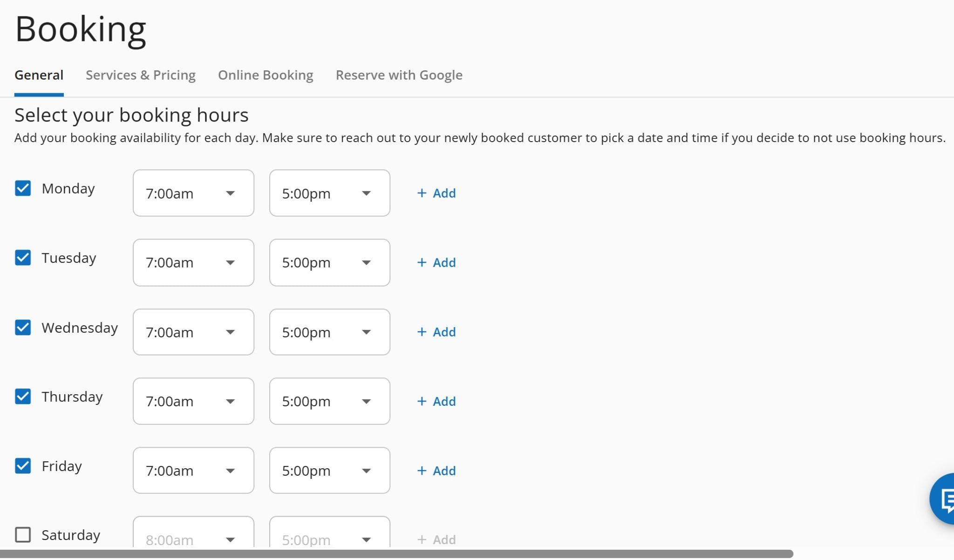Switch to the General tab
This screenshot has height=560, width=954.
point(39,75)
